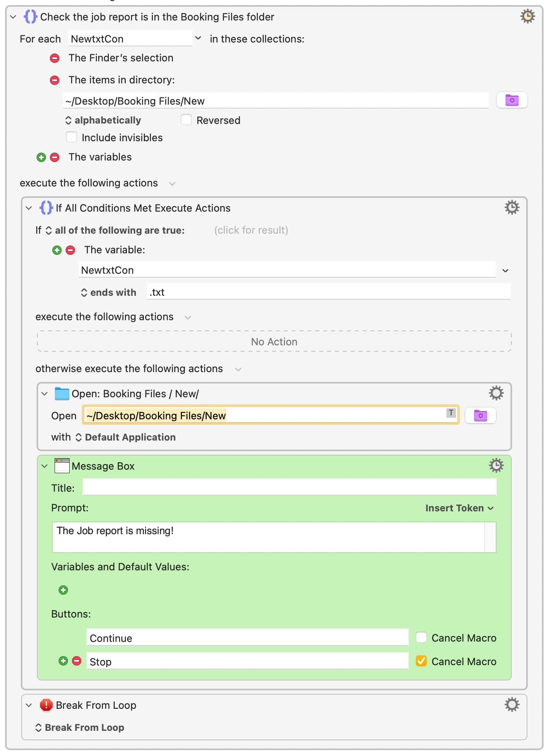Add a new variable to the Message Box
The width and height of the screenshot is (551, 756).
(63, 590)
